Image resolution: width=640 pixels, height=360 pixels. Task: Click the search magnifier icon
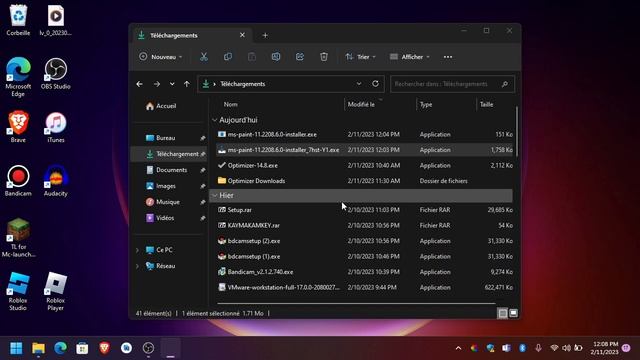coord(505,84)
